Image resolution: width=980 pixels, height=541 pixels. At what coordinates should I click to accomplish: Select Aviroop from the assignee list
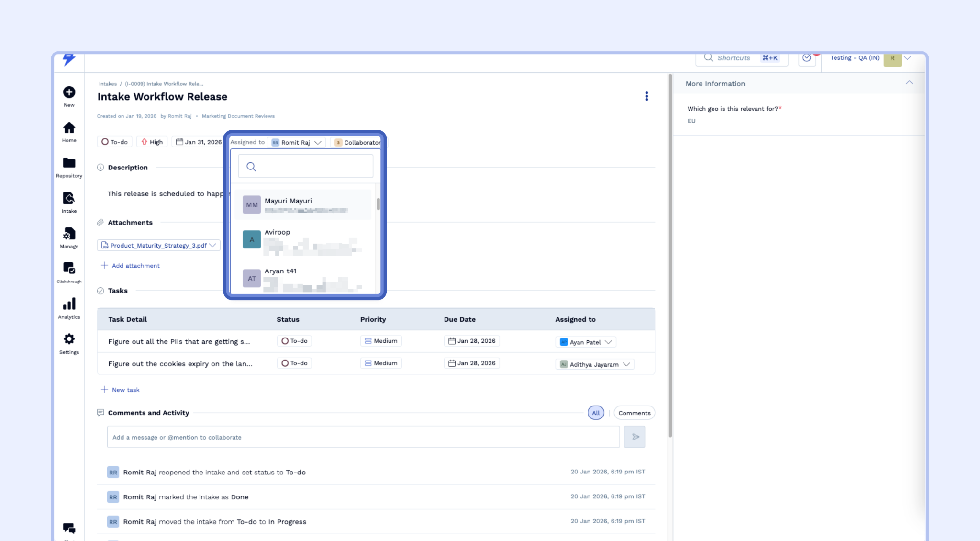(x=302, y=239)
